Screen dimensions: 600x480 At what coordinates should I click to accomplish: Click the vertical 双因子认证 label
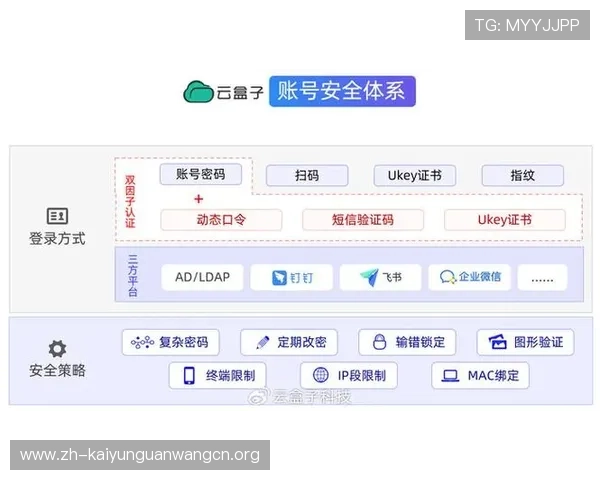pyautogui.click(x=130, y=202)
